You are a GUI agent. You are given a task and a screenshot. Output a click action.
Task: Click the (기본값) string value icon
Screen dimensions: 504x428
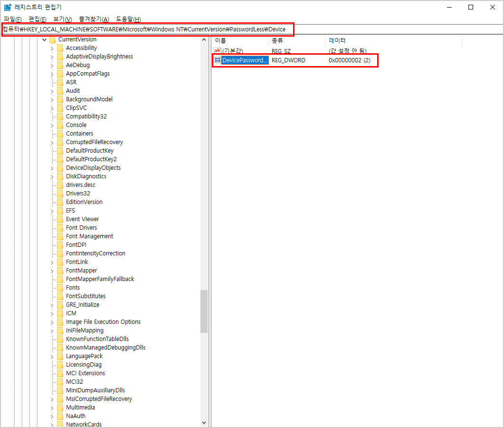point(218,50)
